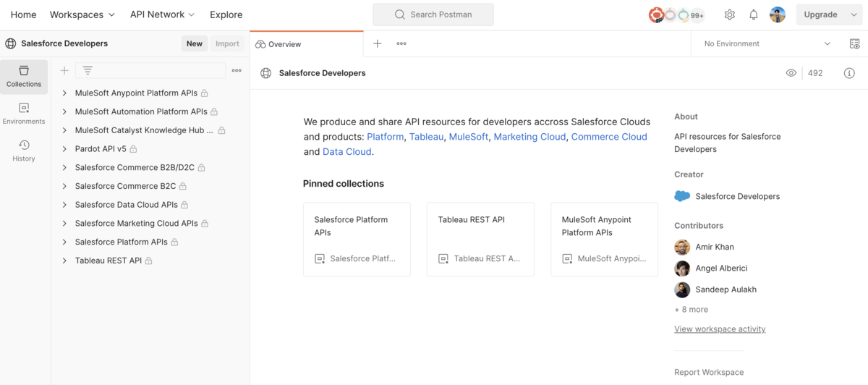Open the settings gear icon
Image resolution: width=868 pixels, height=385 pixels.
[729, 14]
